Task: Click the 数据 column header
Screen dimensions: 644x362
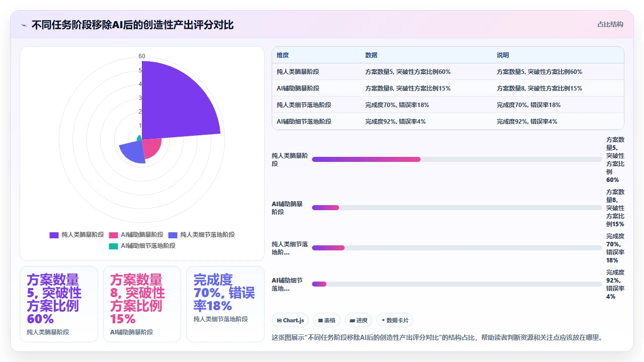Action: (371, 55)
